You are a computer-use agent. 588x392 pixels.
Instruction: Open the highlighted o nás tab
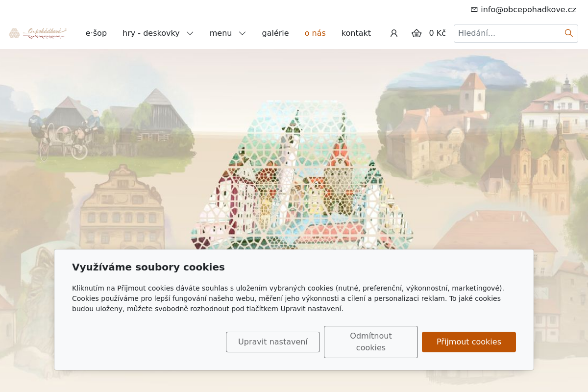(315, 33)
